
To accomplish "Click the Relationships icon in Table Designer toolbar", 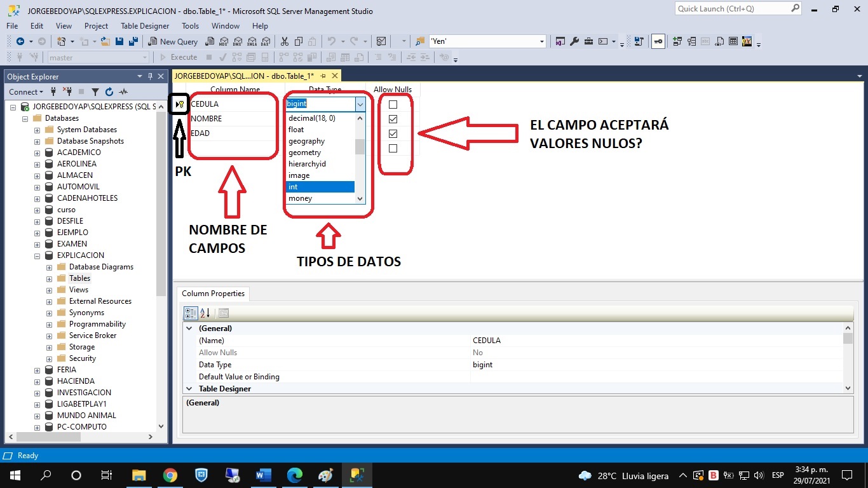I will tap(677, 41).
